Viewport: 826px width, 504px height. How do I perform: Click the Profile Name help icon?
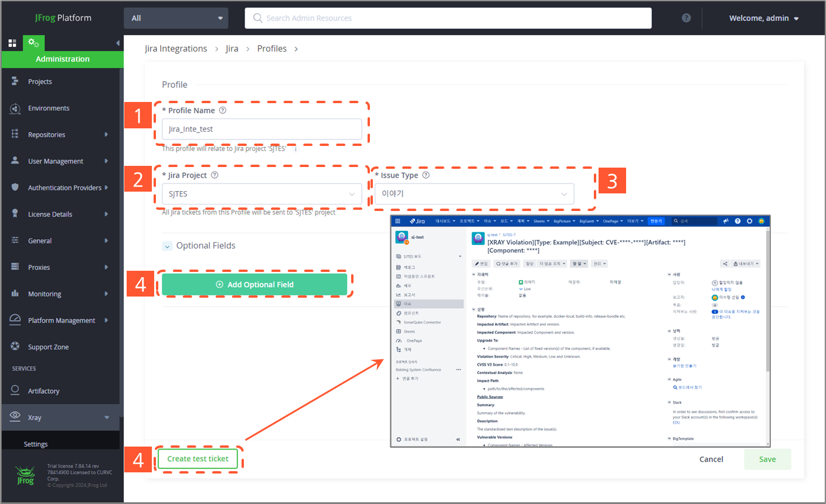pos(223,110)
